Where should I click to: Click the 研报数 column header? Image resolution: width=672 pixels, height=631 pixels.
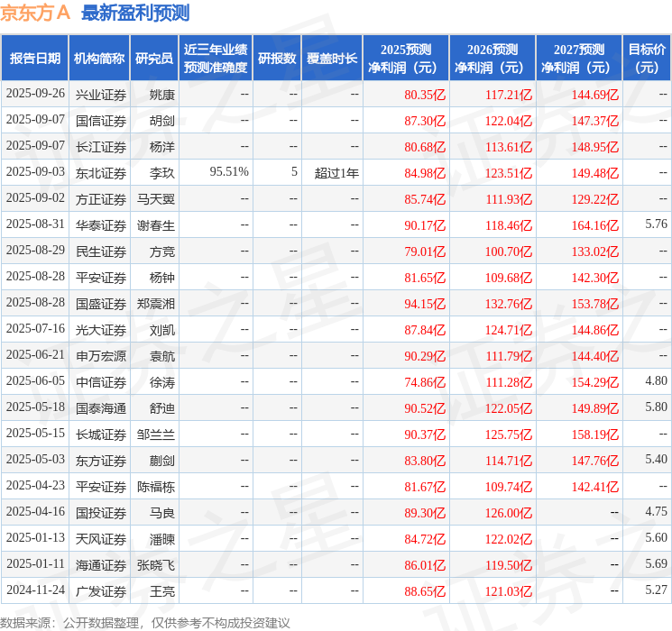click(277, 59)
